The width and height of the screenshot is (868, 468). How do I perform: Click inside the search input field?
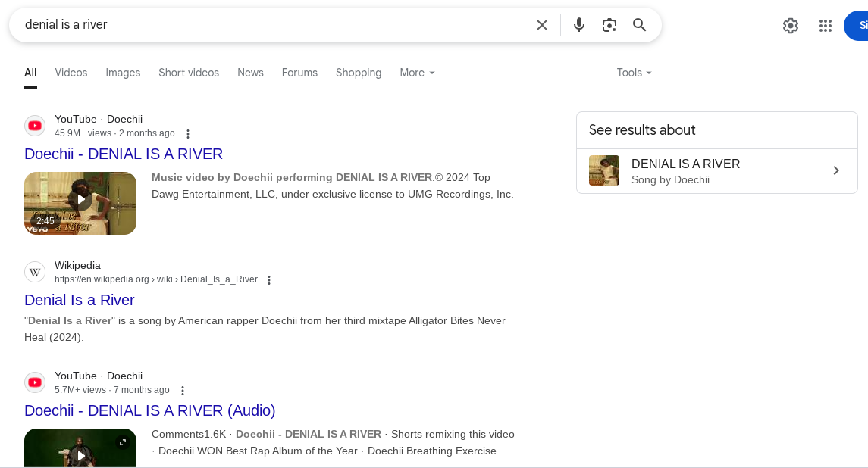273,25
